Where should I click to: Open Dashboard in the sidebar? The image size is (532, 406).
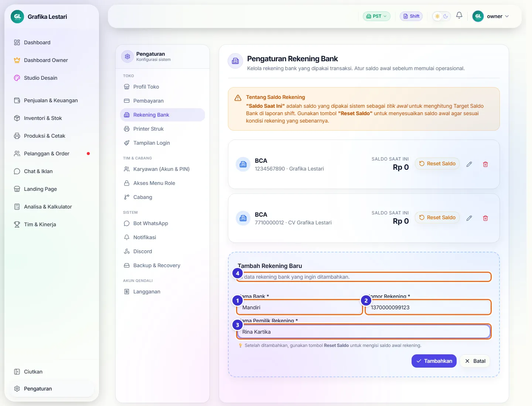click(52, 42)
